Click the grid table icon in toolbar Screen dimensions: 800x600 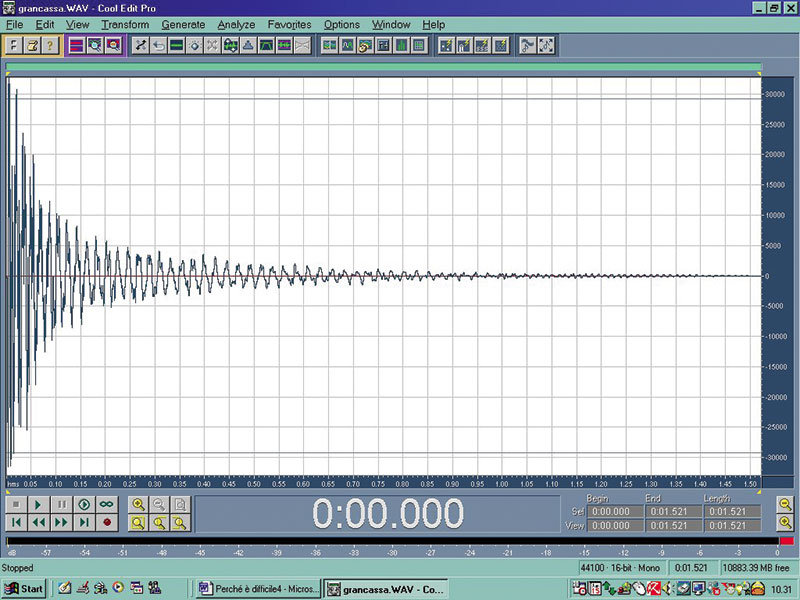click(x=419, y=46)
